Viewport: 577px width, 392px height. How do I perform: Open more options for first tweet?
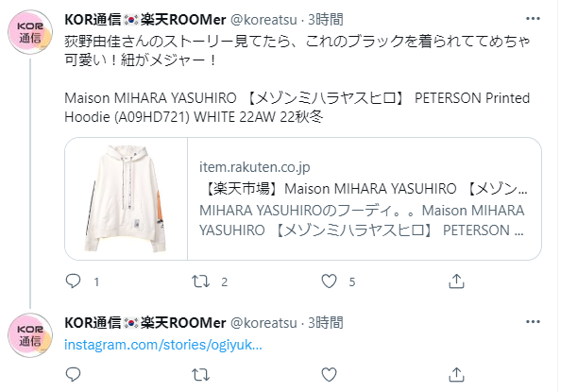533,19
